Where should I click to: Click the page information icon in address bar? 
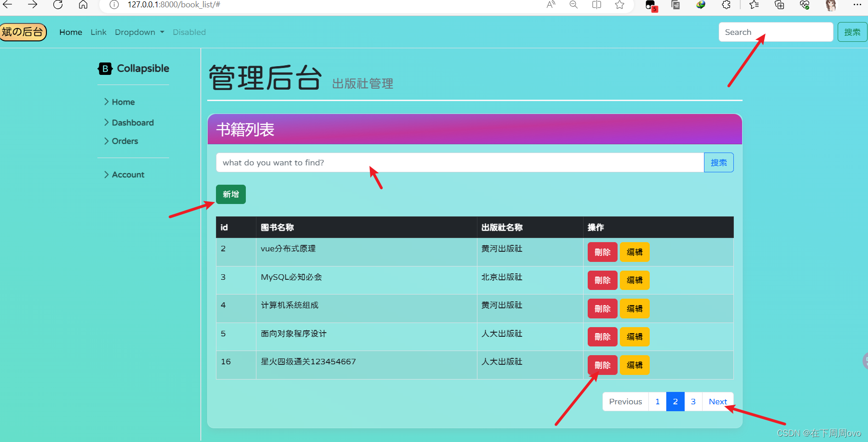click(x=113, y=5)
